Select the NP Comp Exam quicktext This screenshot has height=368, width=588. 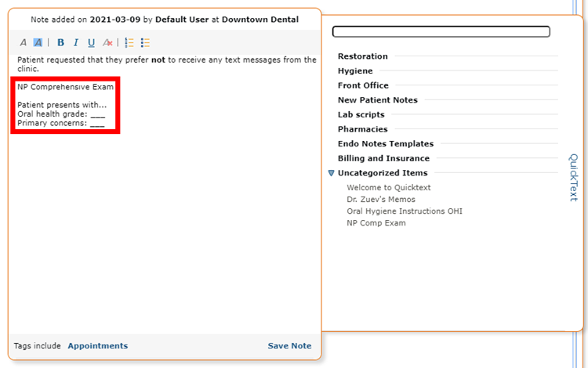point(376,223)
